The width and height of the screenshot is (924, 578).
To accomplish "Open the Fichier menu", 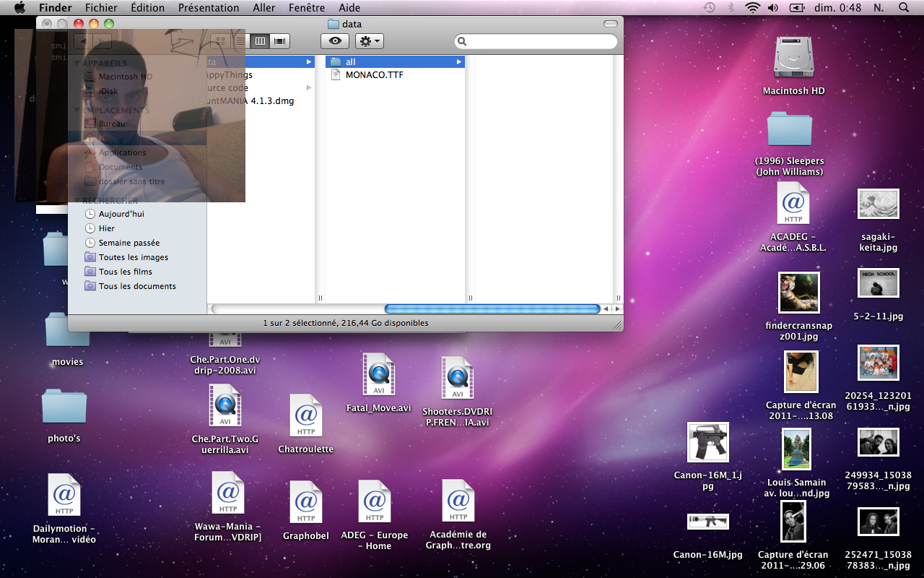I will coord(101,8).
